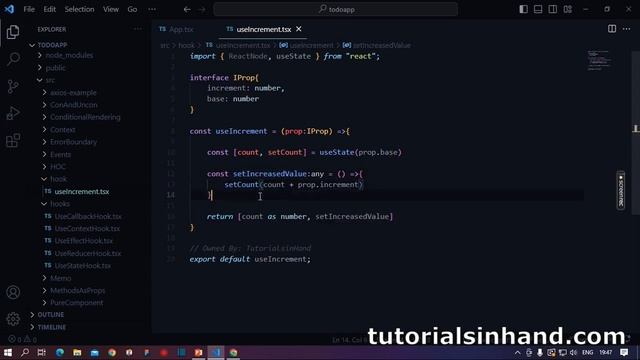Toggle the bottom panel layout icon
The image size is (640, 360).
tap(538, 9)
